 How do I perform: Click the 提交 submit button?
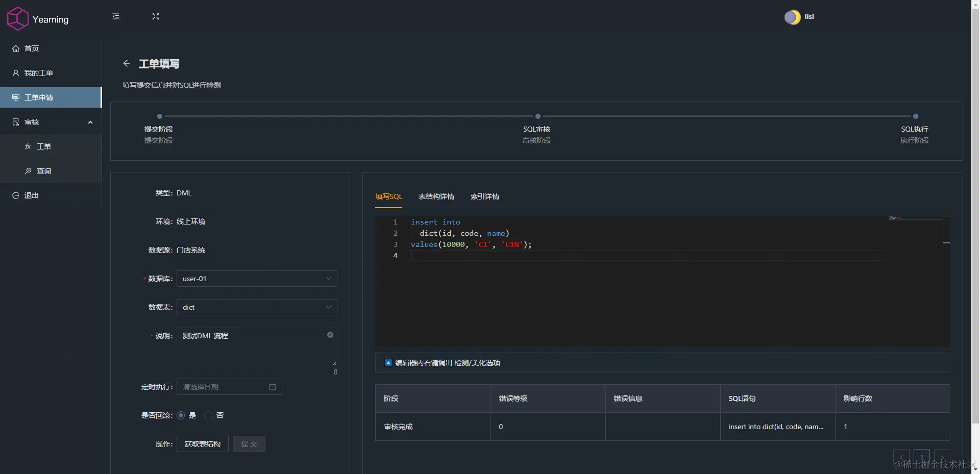[249, 444]
